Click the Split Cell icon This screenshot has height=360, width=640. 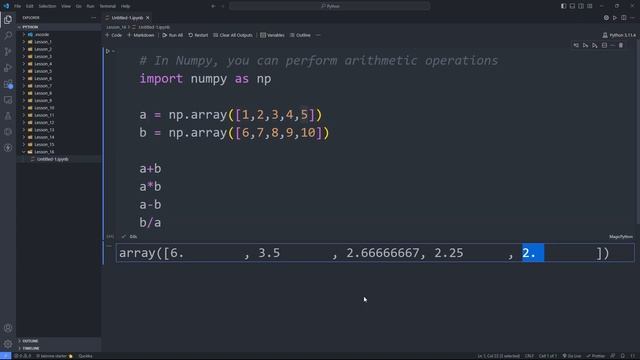pos(604,45)
